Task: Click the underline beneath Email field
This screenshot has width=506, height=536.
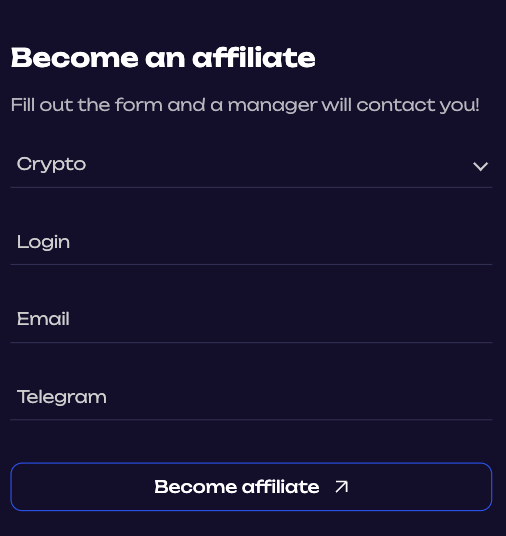Action: pyautogui.click(x=251, y=342)
